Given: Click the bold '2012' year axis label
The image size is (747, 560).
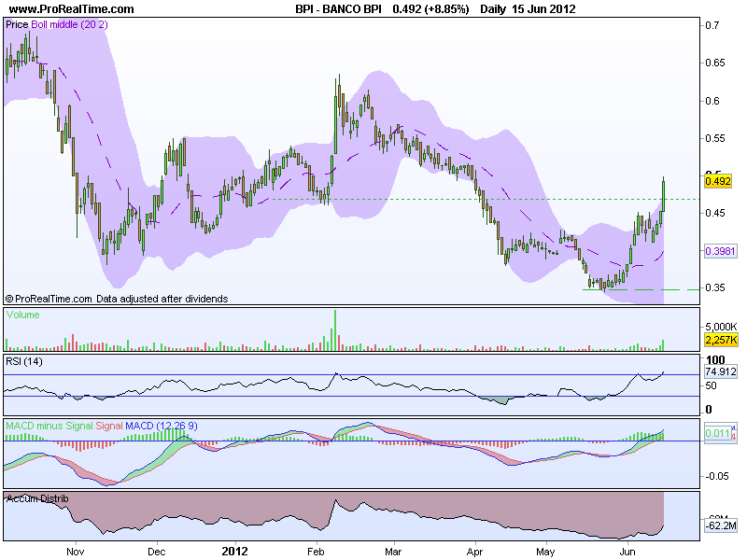Looking at the screenshot, I should [234, 552].
